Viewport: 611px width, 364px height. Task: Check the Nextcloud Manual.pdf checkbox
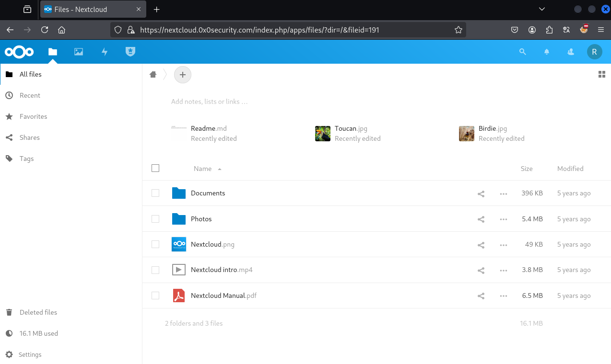[x=155, y=296]
